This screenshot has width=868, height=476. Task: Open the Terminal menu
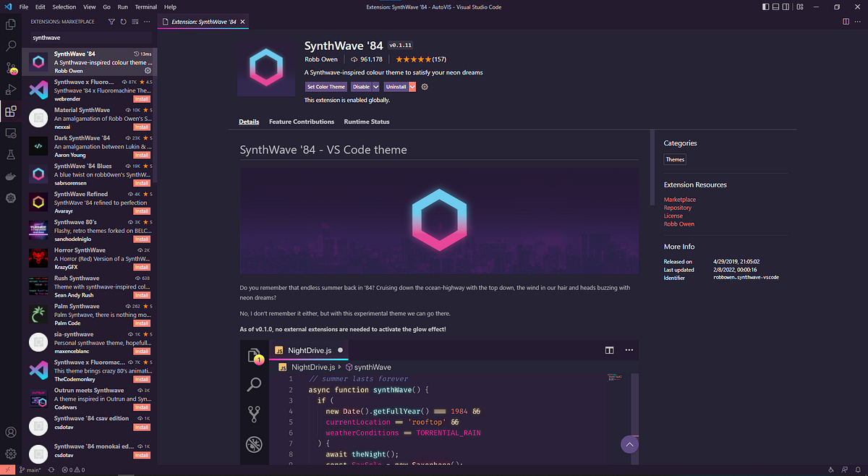(145, 7)
